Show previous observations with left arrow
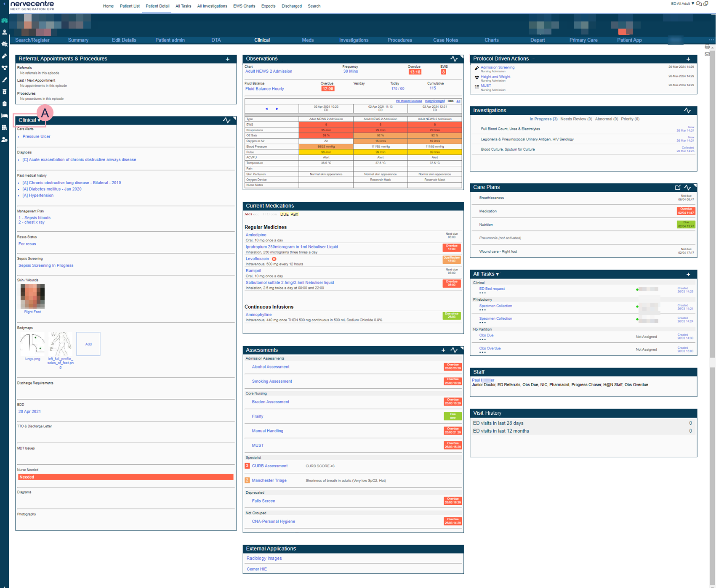The image size is (716, 588). point(266,109)
